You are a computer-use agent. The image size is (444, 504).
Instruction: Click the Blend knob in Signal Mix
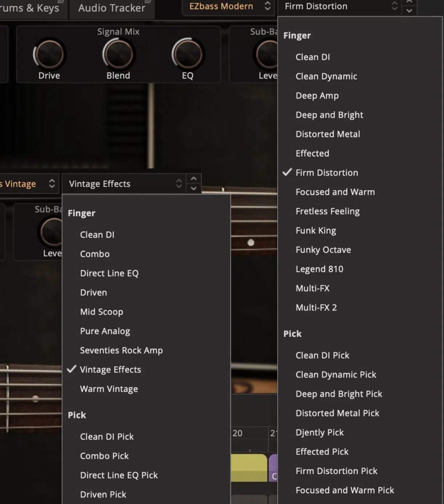118,55
